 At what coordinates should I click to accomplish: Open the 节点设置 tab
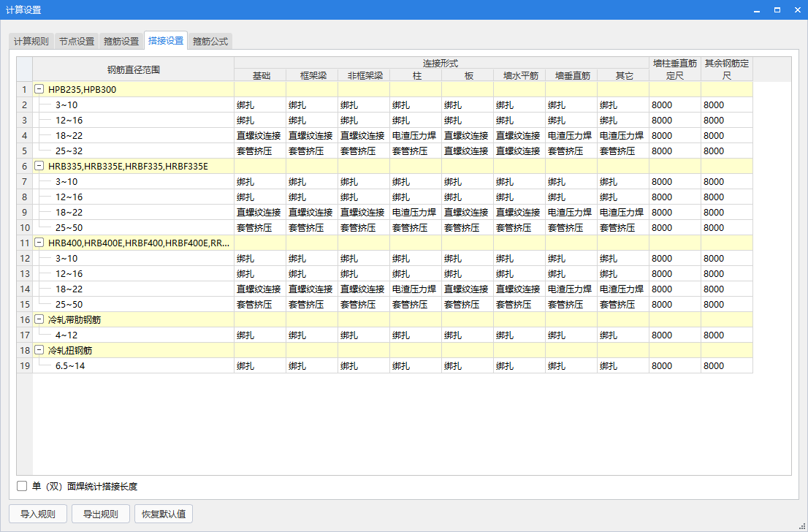click(x=77, y=41)
